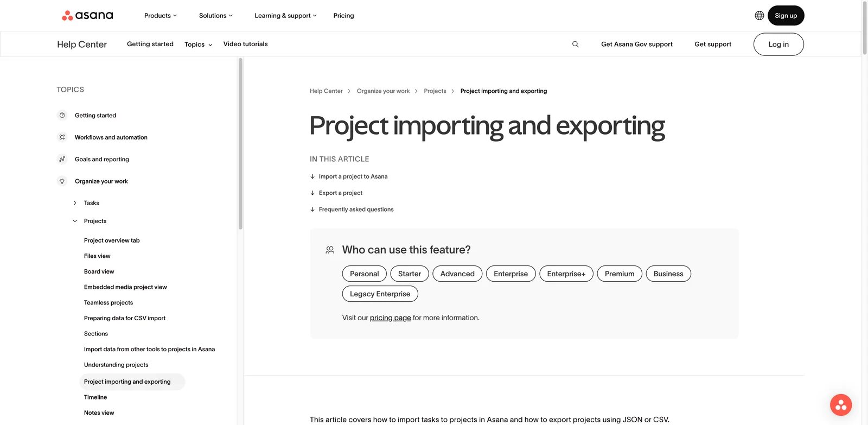Open Workflows and automation sidebar topic

tap(111, 137)
